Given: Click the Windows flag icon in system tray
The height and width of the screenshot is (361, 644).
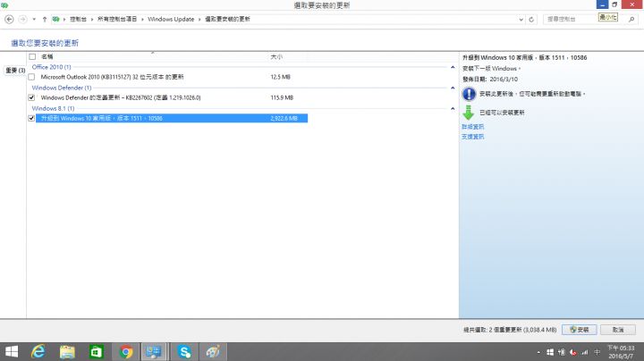Looking at the screenshot, I should (550, 352).
